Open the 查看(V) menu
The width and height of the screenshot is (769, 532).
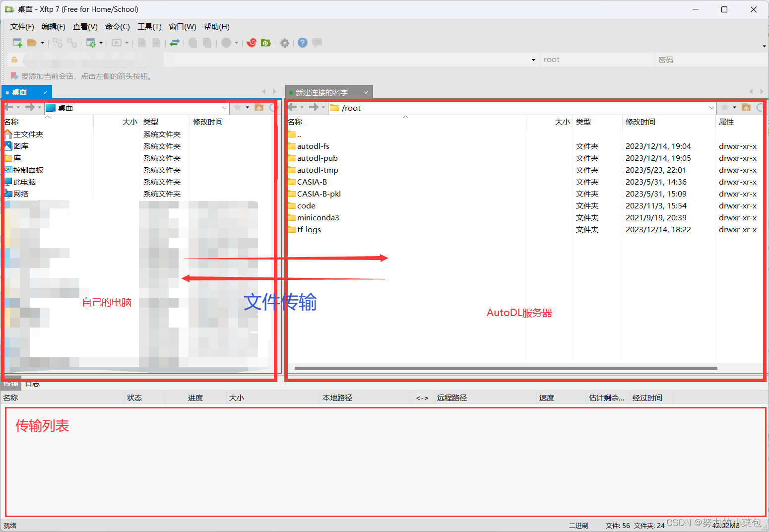click(85, 27)
